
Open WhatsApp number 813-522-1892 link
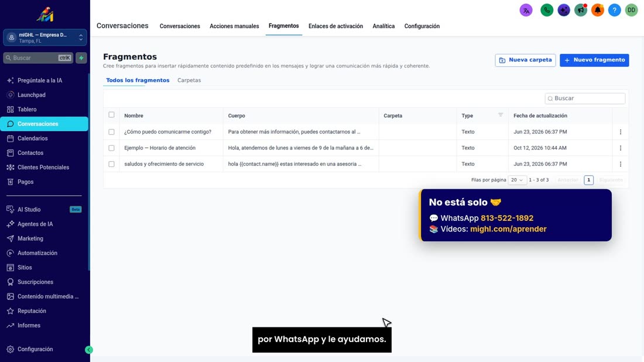coord(507,218)
